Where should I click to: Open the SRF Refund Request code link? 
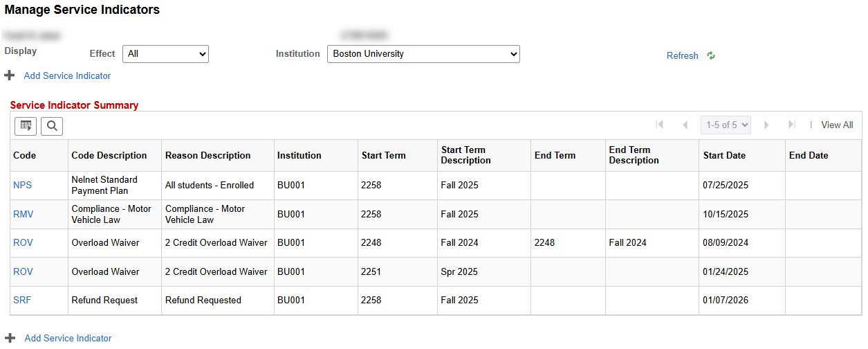coord(22,301)
